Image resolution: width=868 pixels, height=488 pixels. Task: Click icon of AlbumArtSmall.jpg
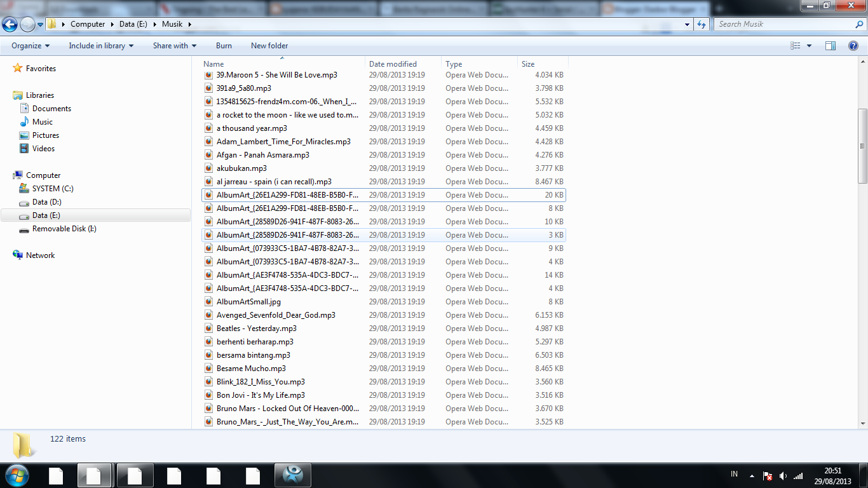208,302
